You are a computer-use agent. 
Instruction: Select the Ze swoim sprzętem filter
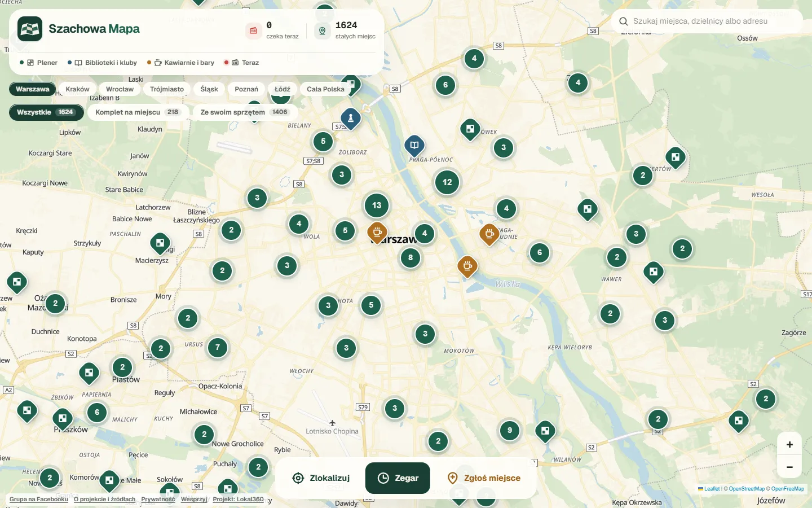(244, 112)
